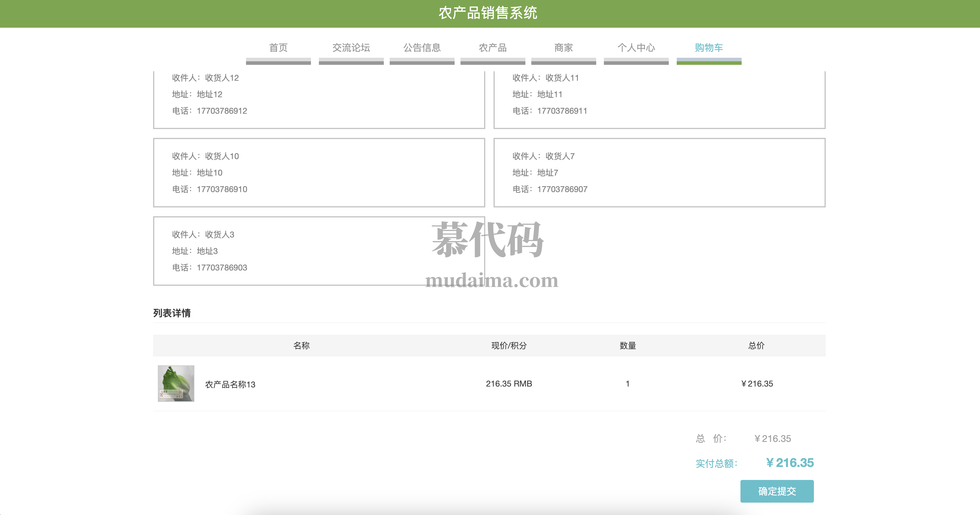Open the 首页 navigation tab
Image resolution: width=980 pixels, height=515 pixels.
coord(278,48)
